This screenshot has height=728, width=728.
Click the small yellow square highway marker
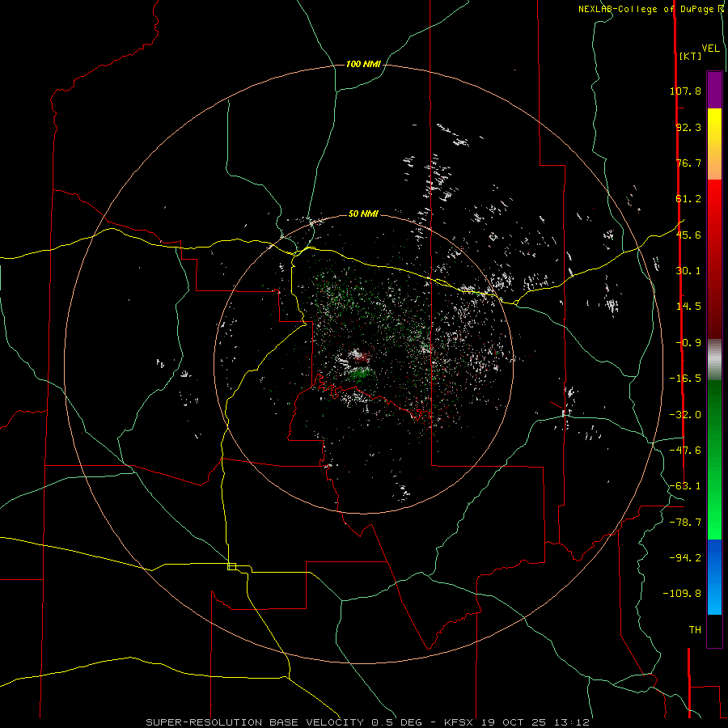click(x=231, y=566)
